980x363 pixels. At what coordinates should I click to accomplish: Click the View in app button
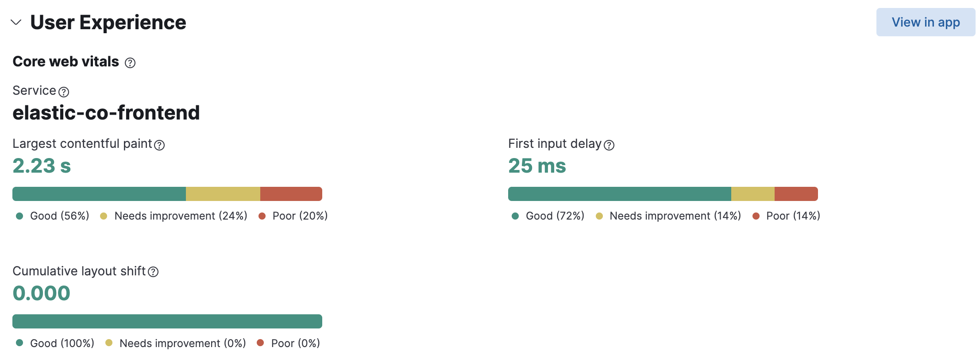click(925, 22)
